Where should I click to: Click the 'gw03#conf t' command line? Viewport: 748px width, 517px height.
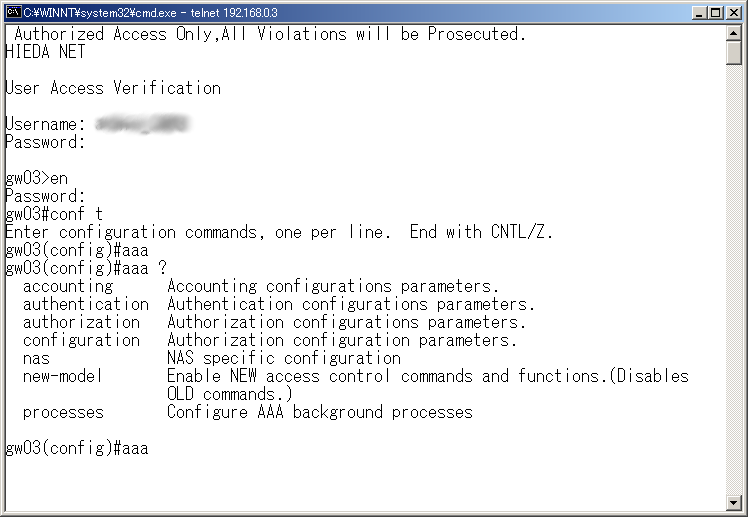(54, 214)
